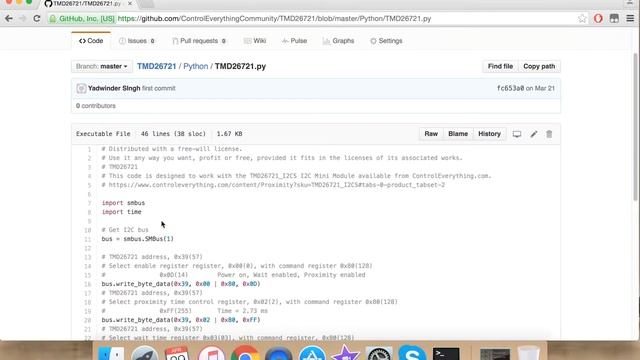640x360 pixels.
Task: Go forward with the browser forward arrow
Action: pyautogui.click(x=23, y=18)
